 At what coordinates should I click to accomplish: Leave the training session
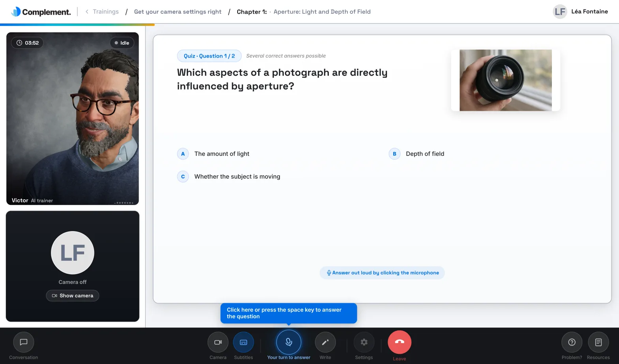400,342
